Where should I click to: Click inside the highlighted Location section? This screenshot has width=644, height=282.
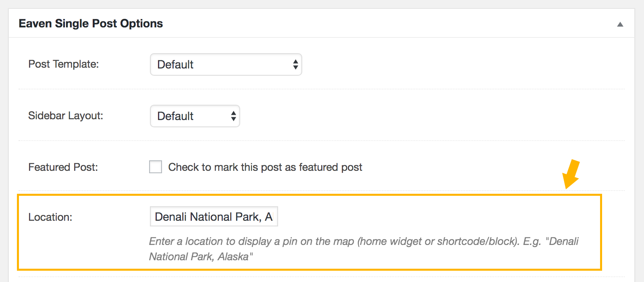[x=310, y=232]
